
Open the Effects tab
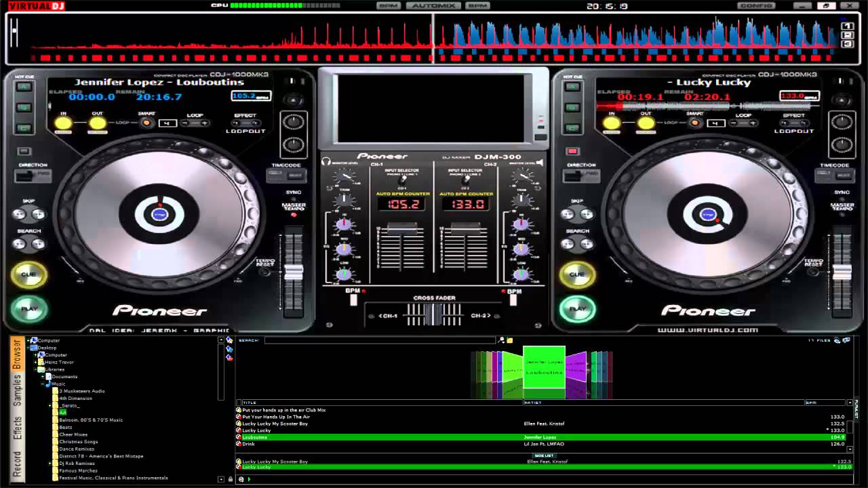tap(17, 428)
